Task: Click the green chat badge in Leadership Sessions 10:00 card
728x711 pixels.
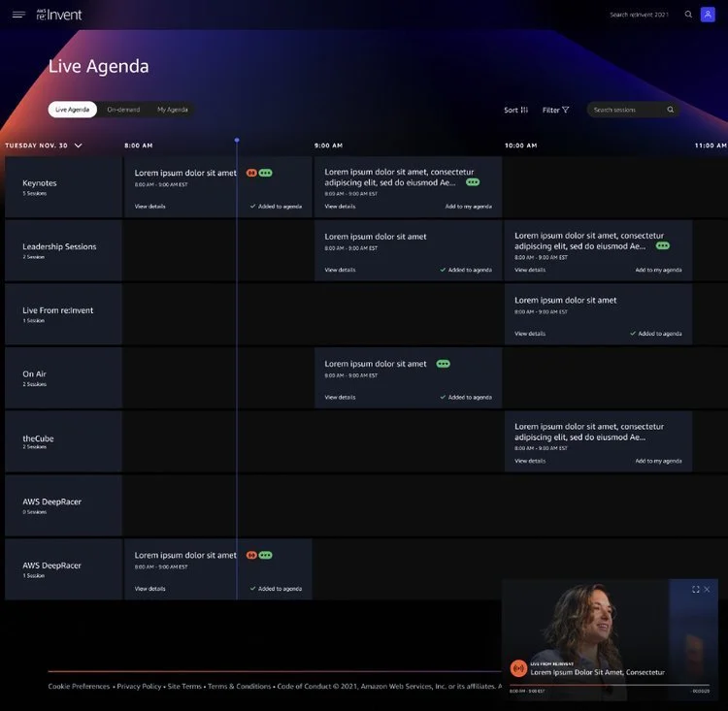Action: tap(663, 245)
